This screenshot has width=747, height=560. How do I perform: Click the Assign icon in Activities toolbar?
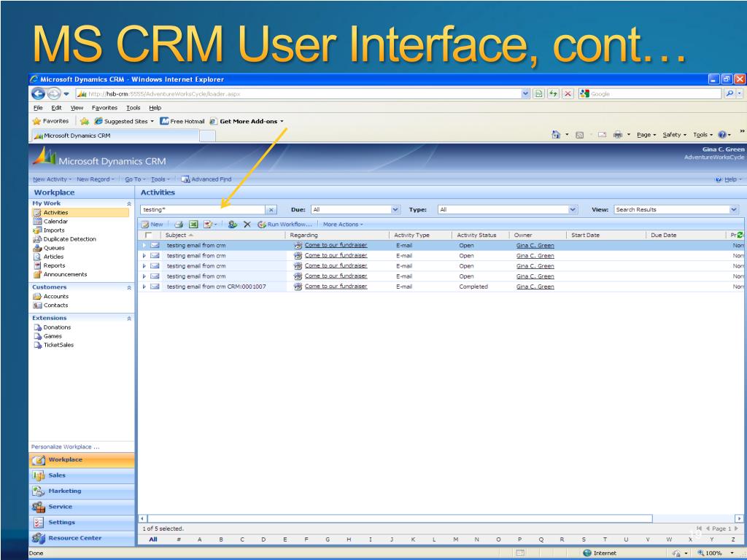[x=233, y=225]
